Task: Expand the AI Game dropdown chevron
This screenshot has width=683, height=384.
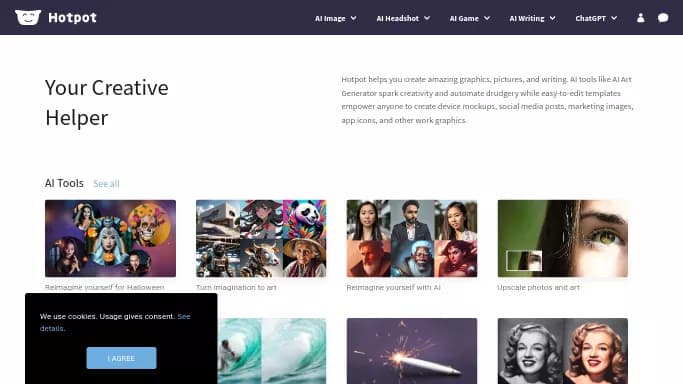Action: click(x=487, y=18)
